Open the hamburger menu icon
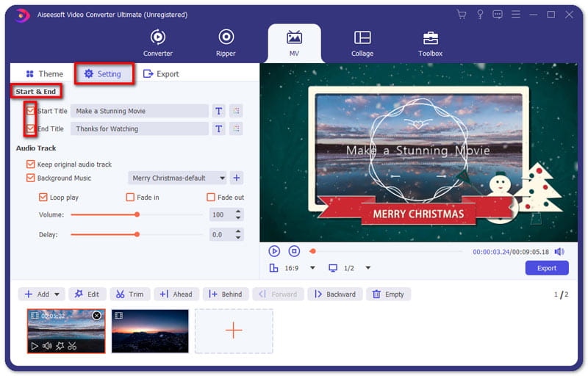Image resolution: width=588 pixels, height=376 pixels. pos(516,15)
